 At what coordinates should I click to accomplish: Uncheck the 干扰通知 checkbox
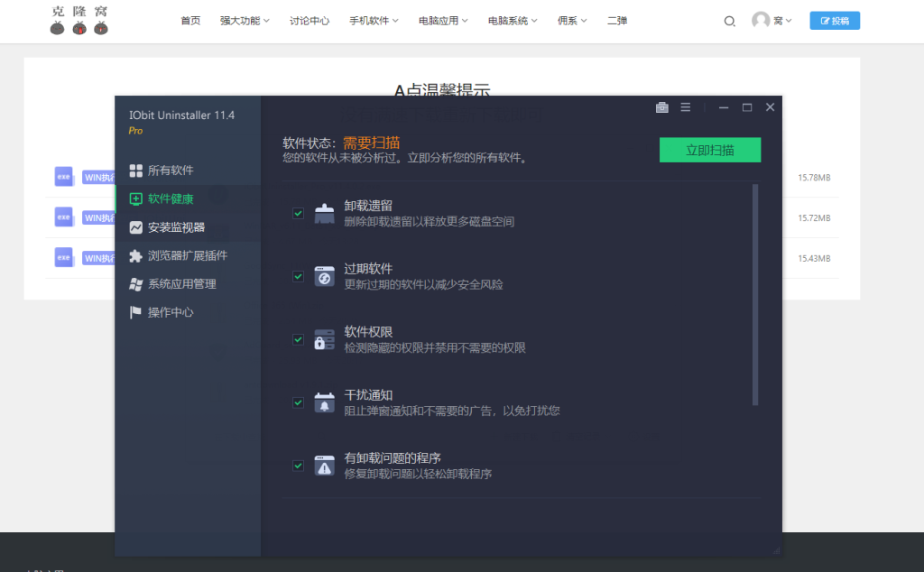pyautogui.click(x=298, y=402)
